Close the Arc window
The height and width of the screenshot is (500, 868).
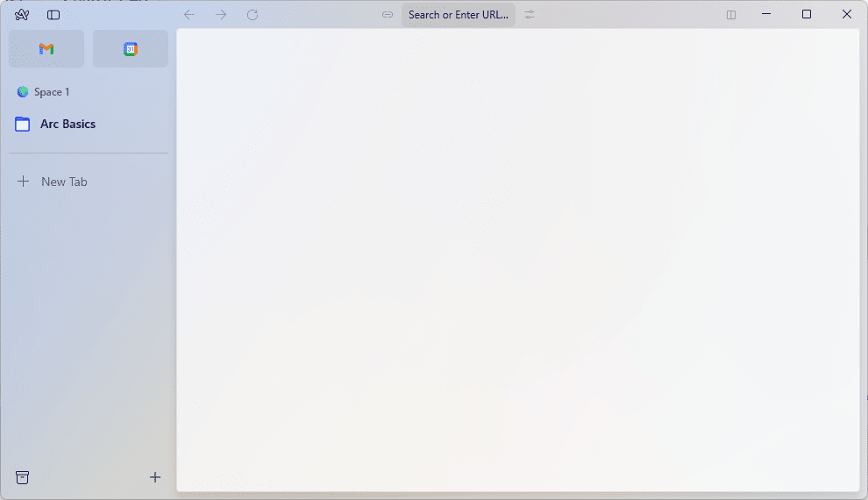pos(847,14)
